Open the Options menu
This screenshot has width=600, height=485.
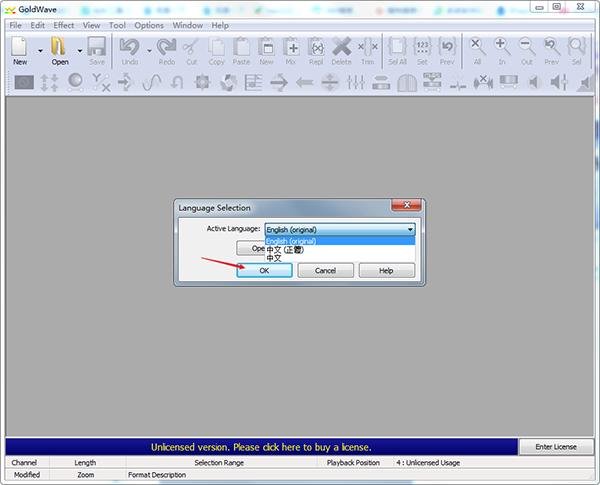(149, 26)
